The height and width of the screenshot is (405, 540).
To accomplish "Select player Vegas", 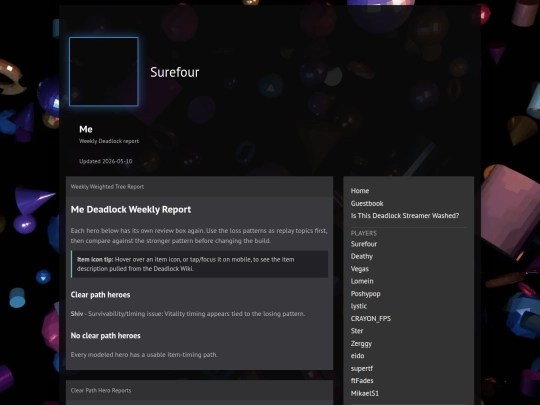I will pos(360,269).
